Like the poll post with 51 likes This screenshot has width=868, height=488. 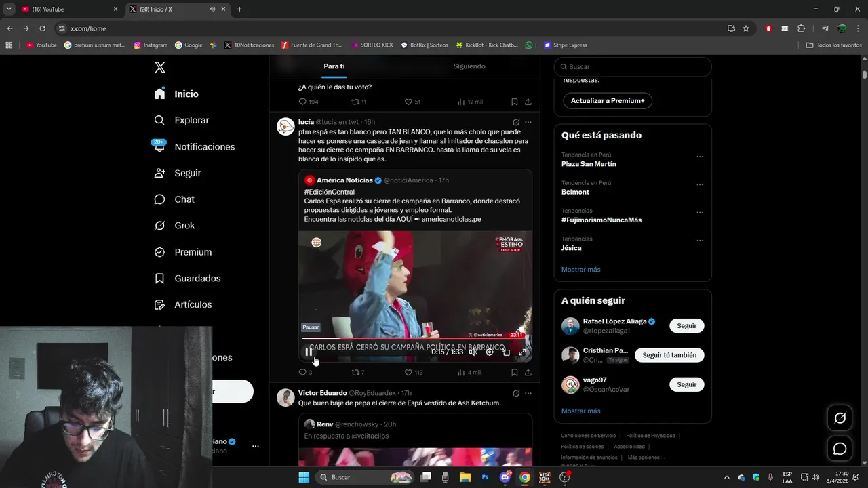click(412, 102)
